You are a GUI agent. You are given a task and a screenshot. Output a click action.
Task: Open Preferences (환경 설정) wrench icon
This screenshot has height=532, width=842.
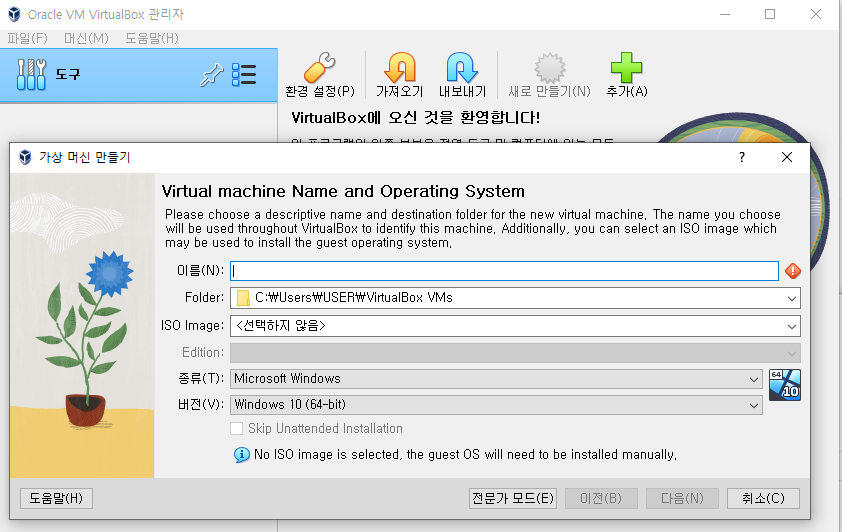(320, 68)
